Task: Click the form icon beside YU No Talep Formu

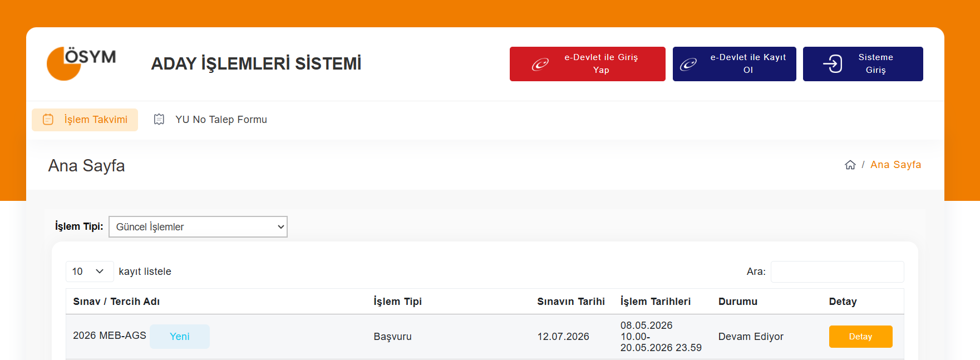Action: click(x=159, y=120)
